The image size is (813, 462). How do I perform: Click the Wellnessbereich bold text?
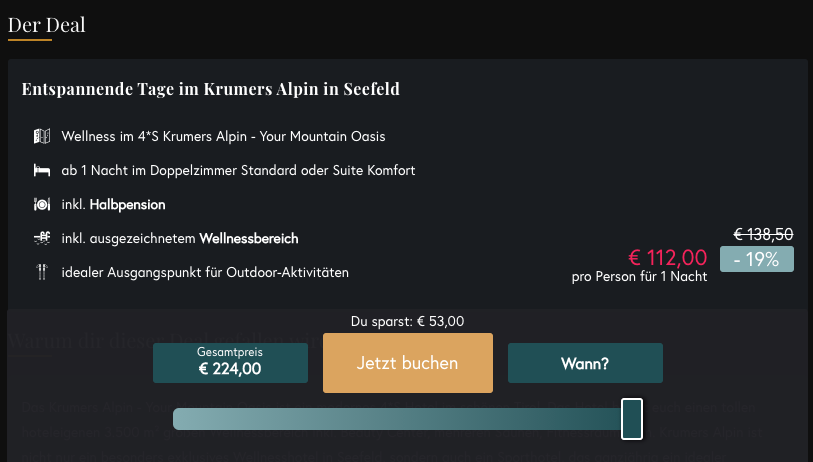point(249,239)
